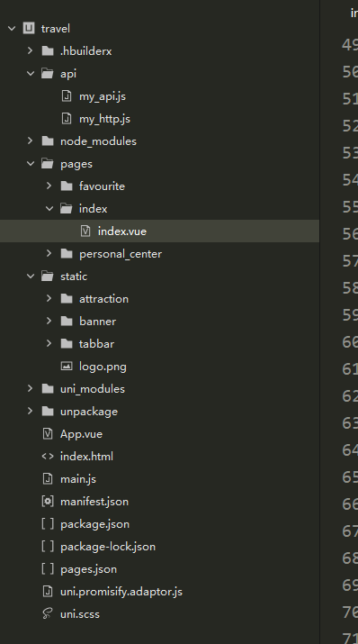The height and width of the screenshot is (644, 358).
Task: Expand the attraction folder chevron
Action: pyautogui.click(x=49, y=298)
